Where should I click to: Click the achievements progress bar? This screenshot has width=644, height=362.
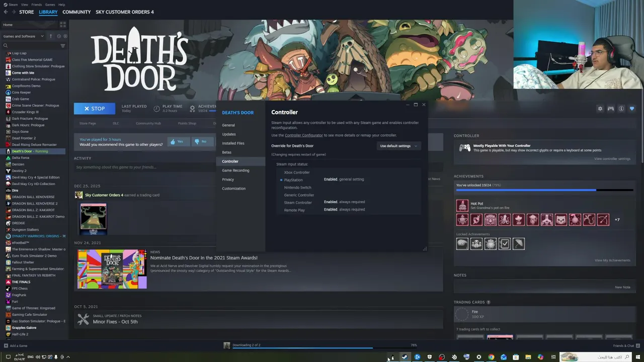click(544, 190)
